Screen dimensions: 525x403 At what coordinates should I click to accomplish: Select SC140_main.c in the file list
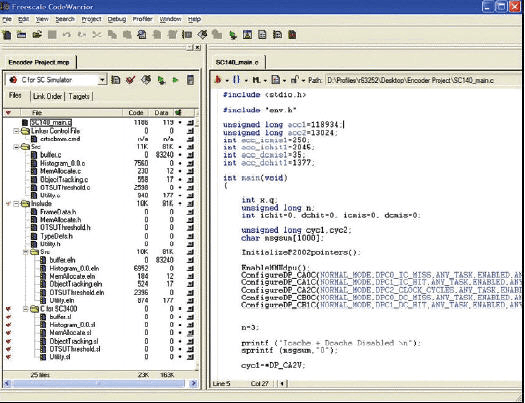coord(51,123)
